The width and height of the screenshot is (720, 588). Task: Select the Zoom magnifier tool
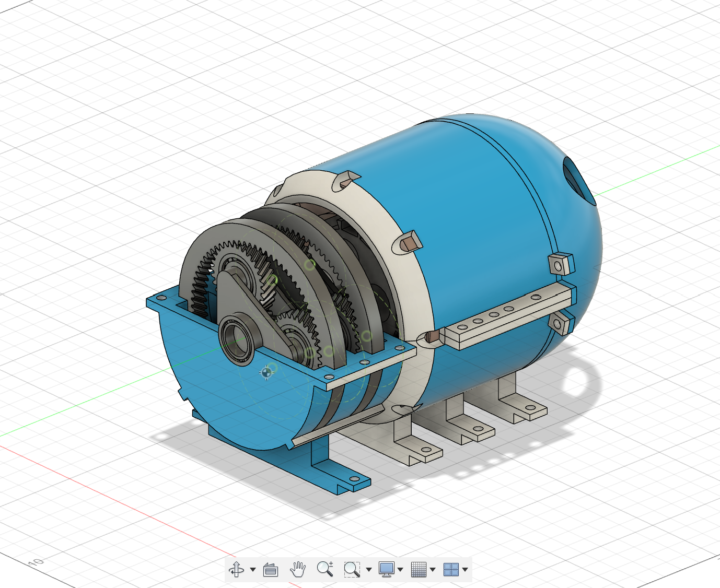coord(325,569)
